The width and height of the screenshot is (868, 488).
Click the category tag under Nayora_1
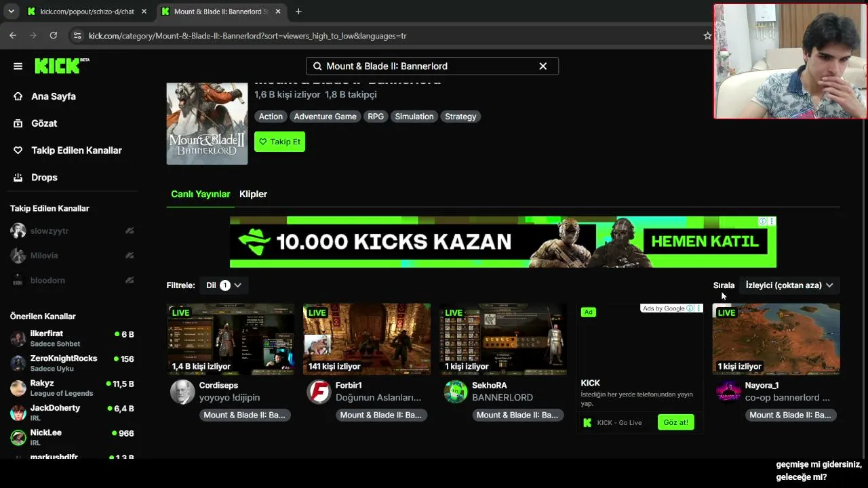tap(790, 415)
